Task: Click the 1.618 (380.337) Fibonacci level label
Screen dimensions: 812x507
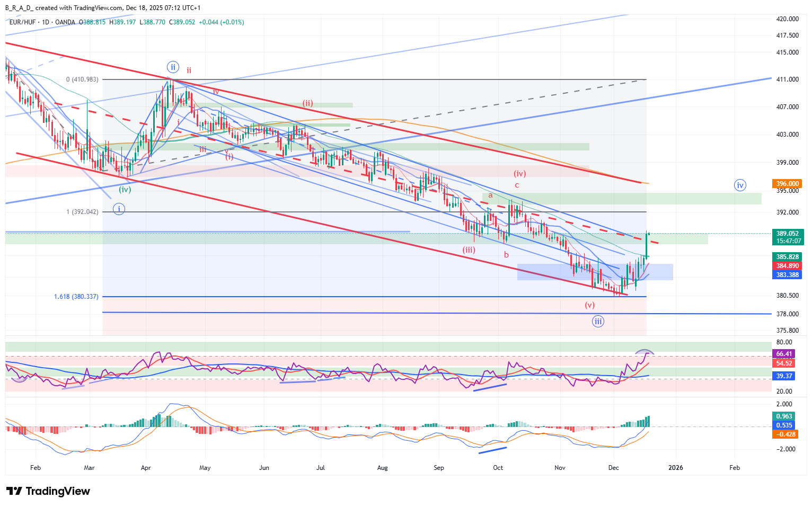Action: tap(76, 297)
